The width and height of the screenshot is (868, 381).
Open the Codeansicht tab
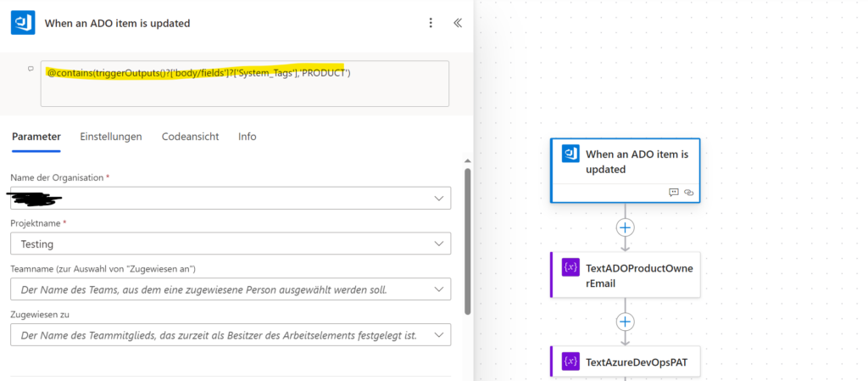[191, 137]
